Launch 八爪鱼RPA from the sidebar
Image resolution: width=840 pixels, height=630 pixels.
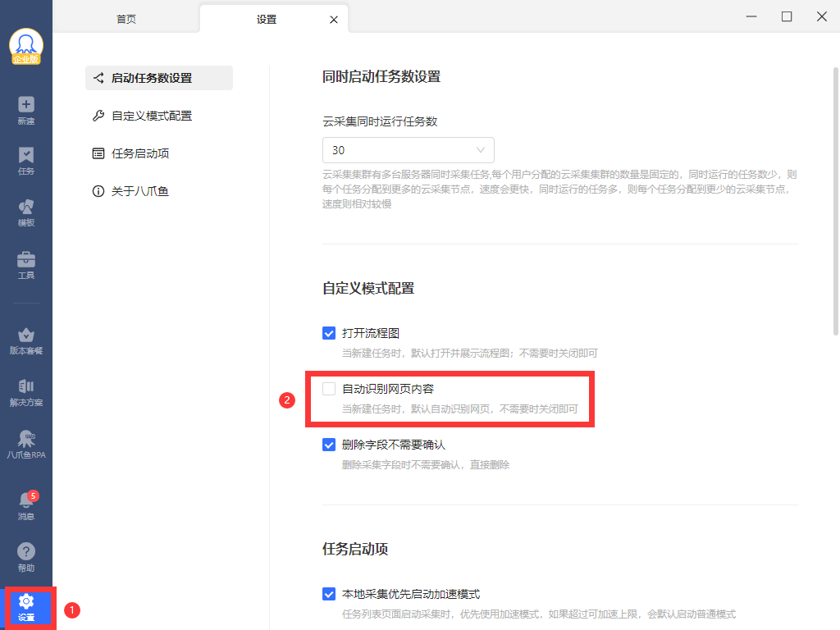pos(25,444)
